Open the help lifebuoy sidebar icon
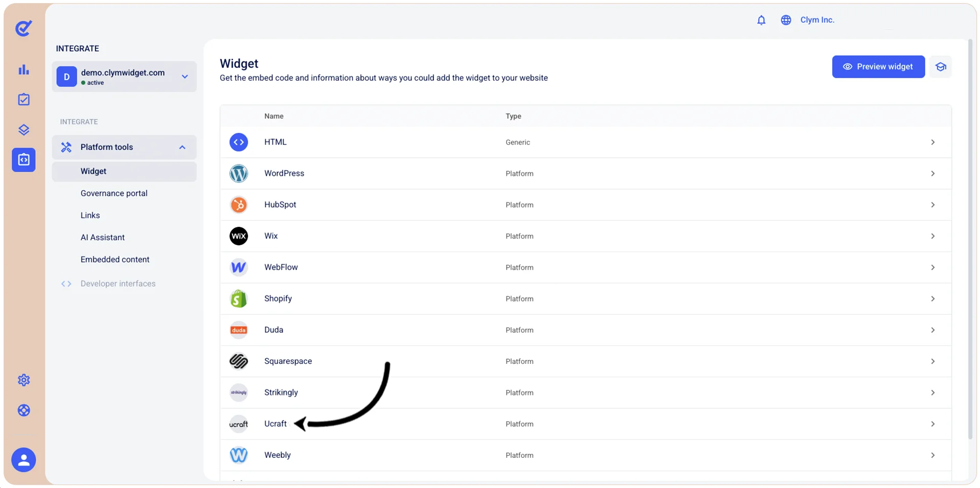 pos(24,410)
